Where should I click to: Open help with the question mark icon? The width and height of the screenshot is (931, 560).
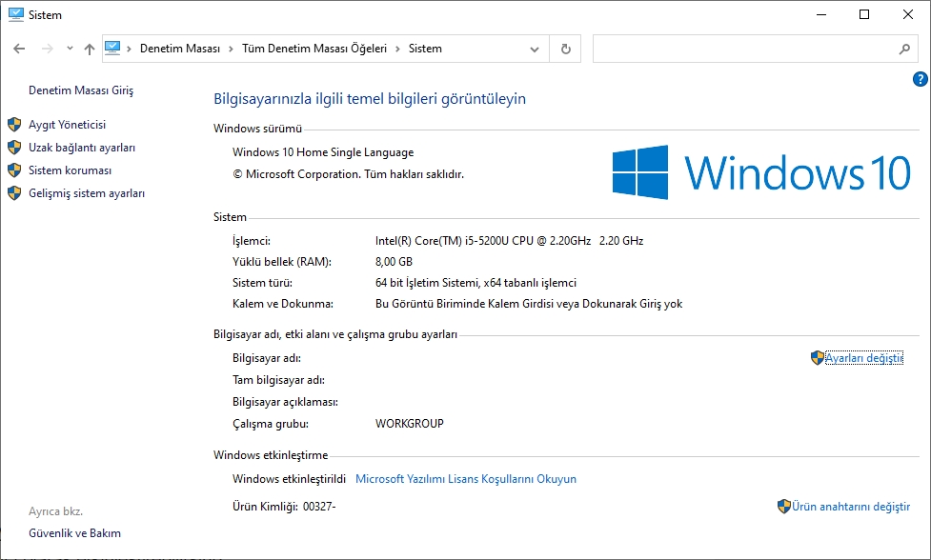pyautogui.click(x=920, y=79)
